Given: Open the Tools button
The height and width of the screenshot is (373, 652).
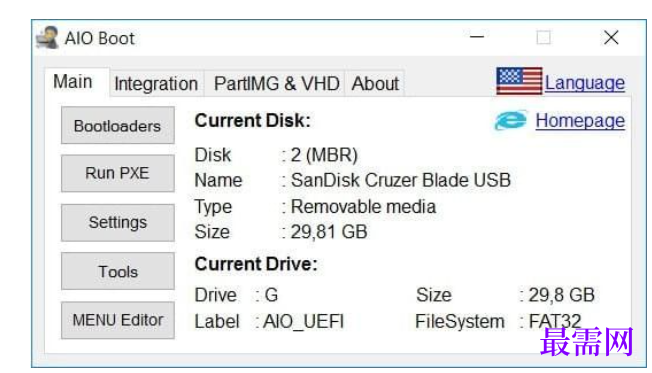Looking at the screenshot, I should click(118, 272).
